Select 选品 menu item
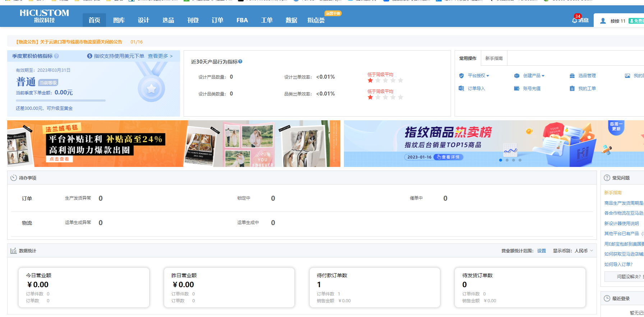This screenshot has width=644, height=317. (168, 20)
